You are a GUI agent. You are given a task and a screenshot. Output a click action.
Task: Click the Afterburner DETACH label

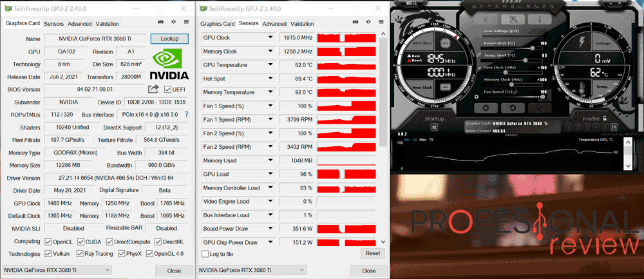click(511, 135)
